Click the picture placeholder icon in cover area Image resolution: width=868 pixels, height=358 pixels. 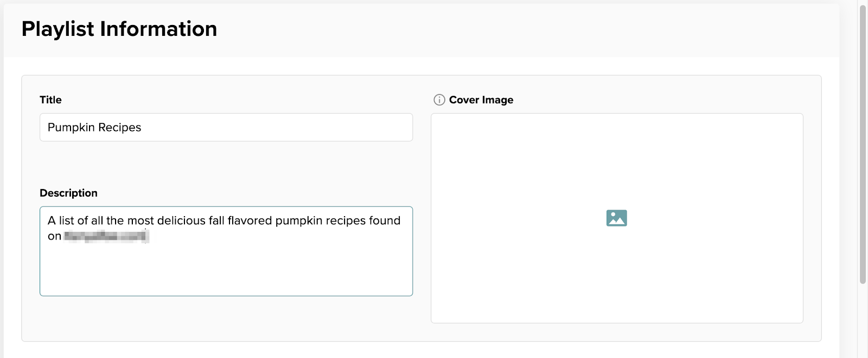617,218
